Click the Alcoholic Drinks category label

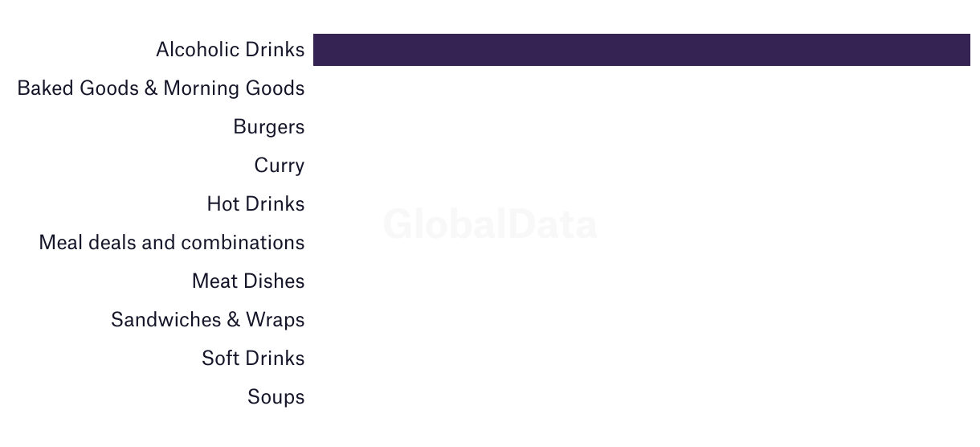tap(231, 50)
